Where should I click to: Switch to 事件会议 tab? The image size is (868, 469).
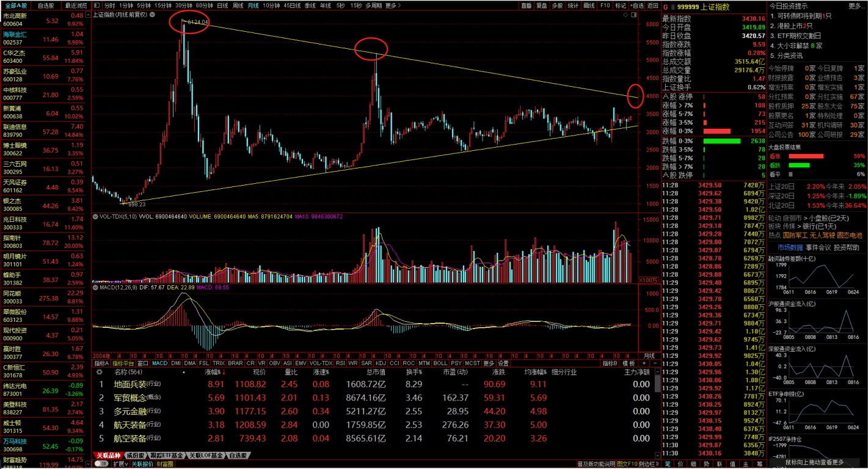coord(818,247)
